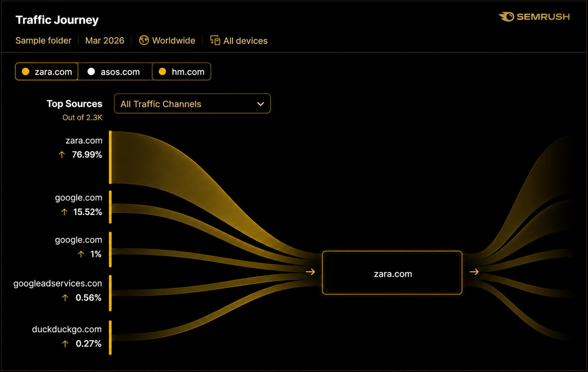This screenshot has height=372, width=588.
Task: Select the asos.com tab
Action: (115, 72)
